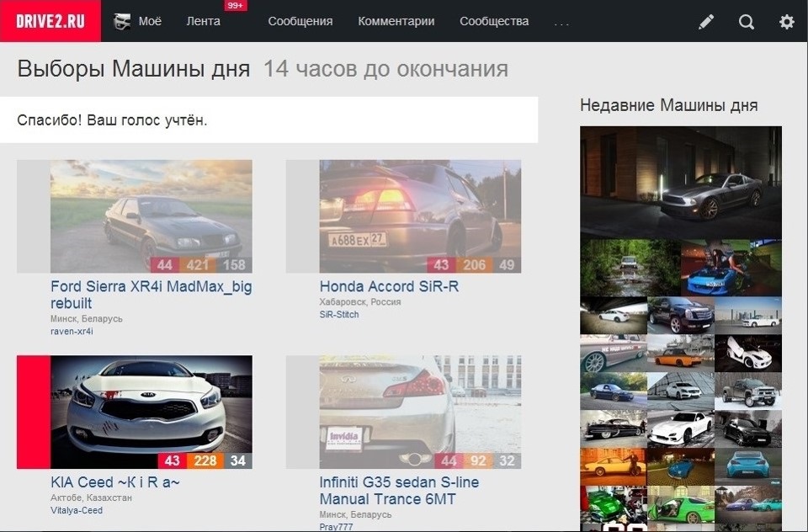Open Ford Sierra XR4i MadMax_big rebuilt title link
Image resolution: width=808 pixels, height=532 pixels.
point(151,295)
